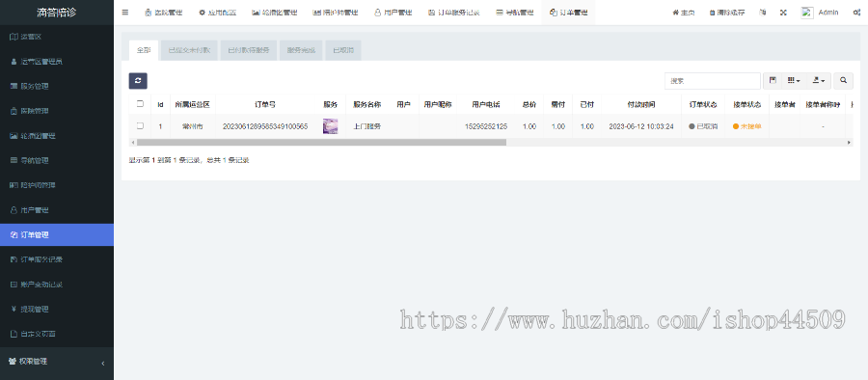Image resolution: width=868 pixels, height=380 pixels.
Task: Toggle the sidebar with the hamburger icon
Action: click(x=125, y=13)
